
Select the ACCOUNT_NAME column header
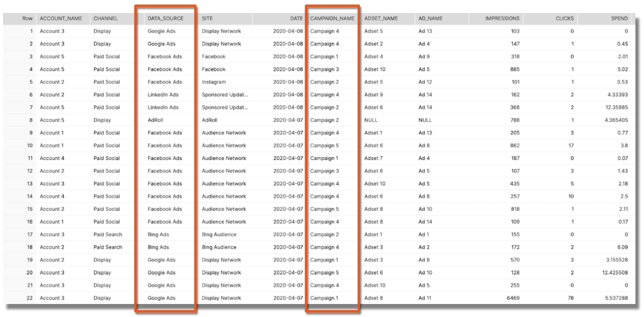61,19
